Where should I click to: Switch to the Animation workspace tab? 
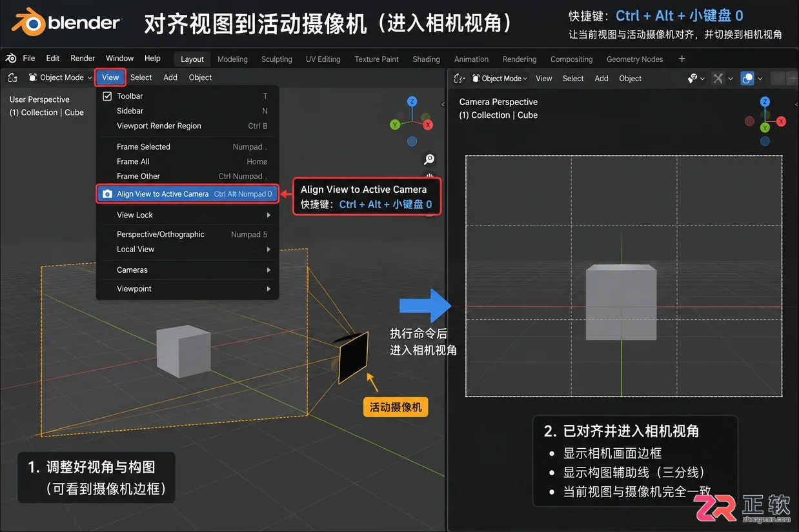(x=472, y=59)
